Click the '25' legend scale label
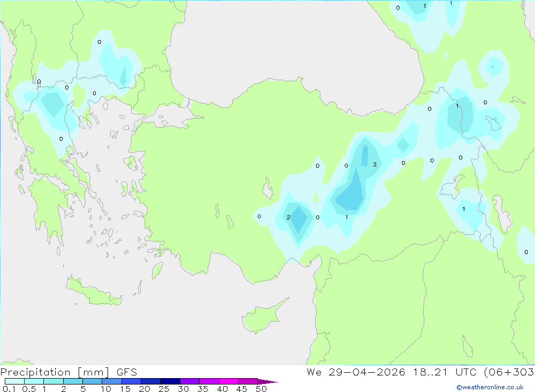 coord(164,389)
